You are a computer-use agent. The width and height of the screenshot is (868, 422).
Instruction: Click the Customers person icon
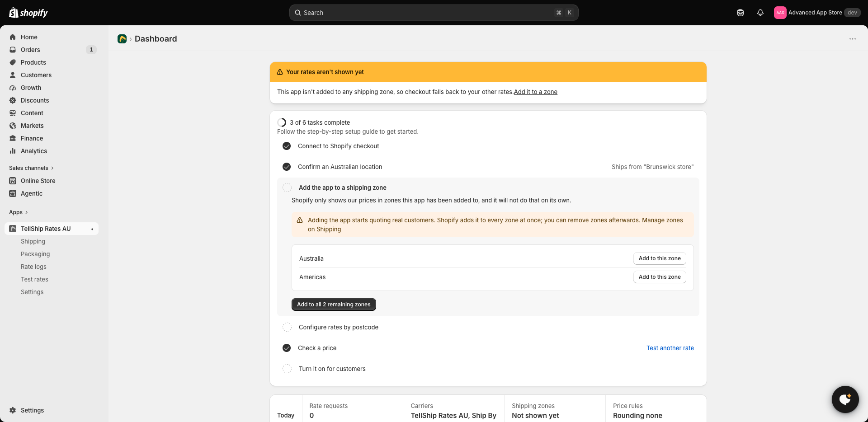(x=13, y=75)
